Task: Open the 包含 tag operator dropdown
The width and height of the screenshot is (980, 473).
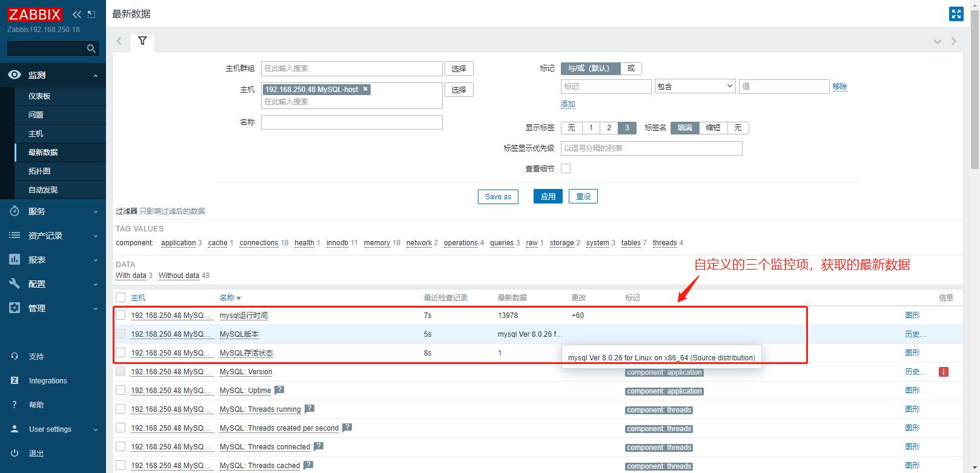Action: point(695,86)
